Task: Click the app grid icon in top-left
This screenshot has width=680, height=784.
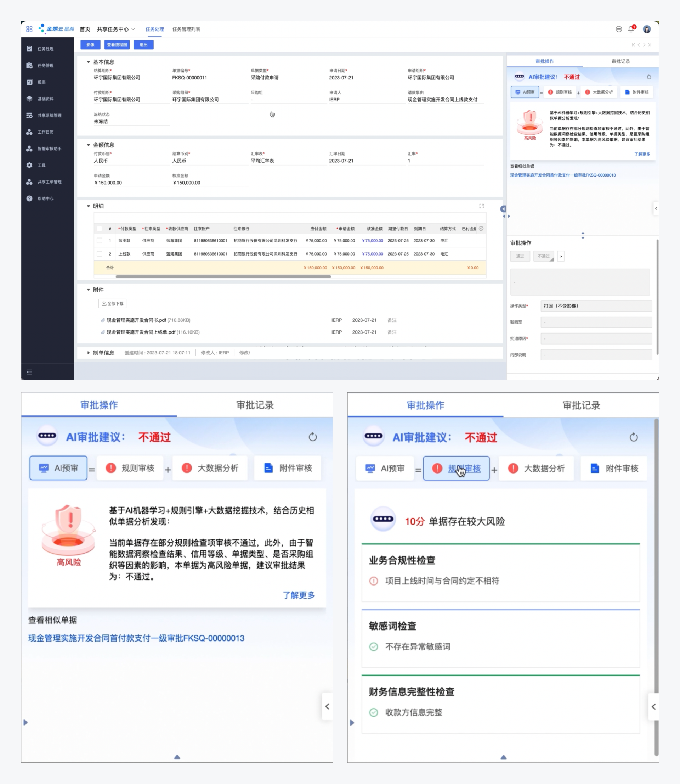Action: click(29, 29)
